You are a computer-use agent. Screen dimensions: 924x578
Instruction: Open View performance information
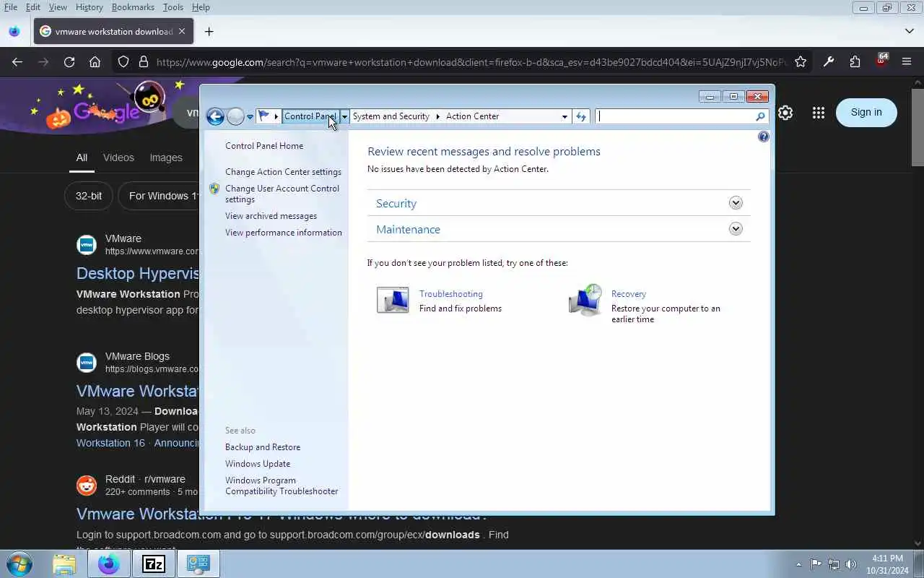click(x=284, y=233)
